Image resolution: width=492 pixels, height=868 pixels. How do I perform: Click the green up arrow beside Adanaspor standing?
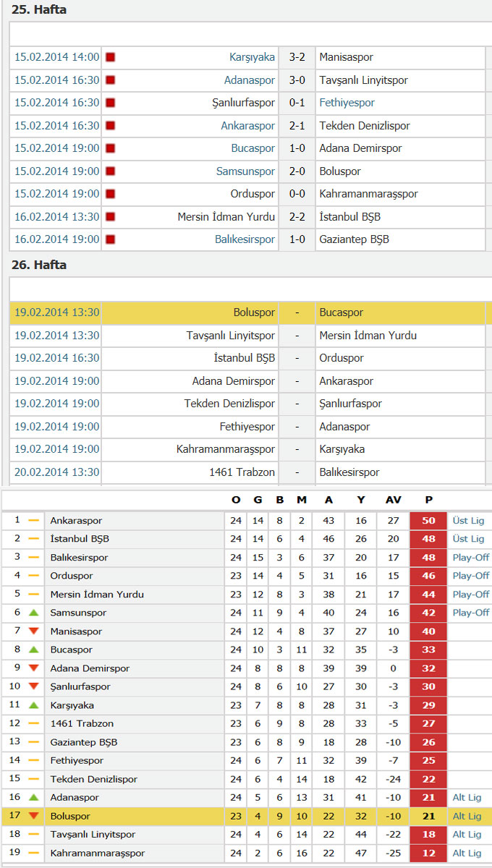pyautogui.click(x=33, y=797)
